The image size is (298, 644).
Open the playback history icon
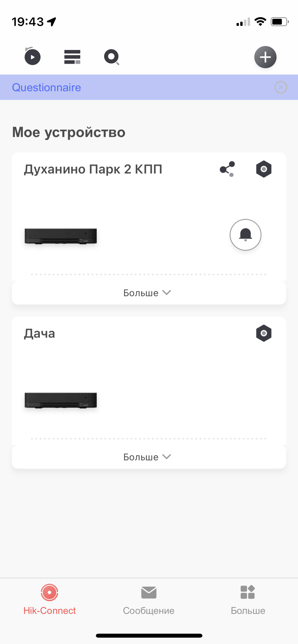click(33, 57)
